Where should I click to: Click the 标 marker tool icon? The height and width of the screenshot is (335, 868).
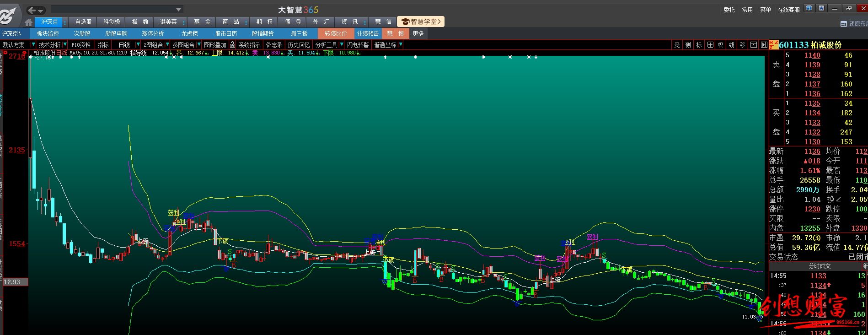click(x=699, y=45)
